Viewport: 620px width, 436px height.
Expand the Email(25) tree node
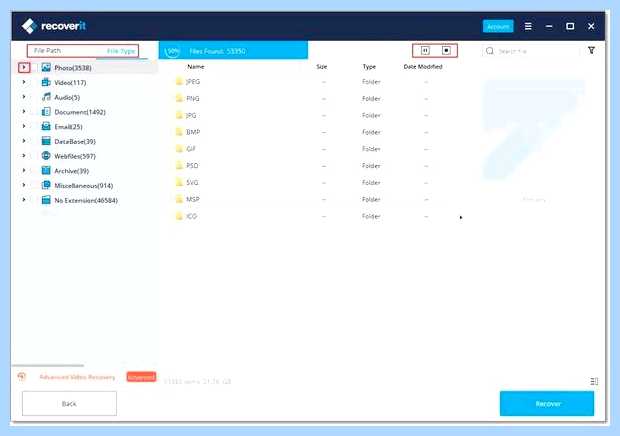tap(24, 126)
